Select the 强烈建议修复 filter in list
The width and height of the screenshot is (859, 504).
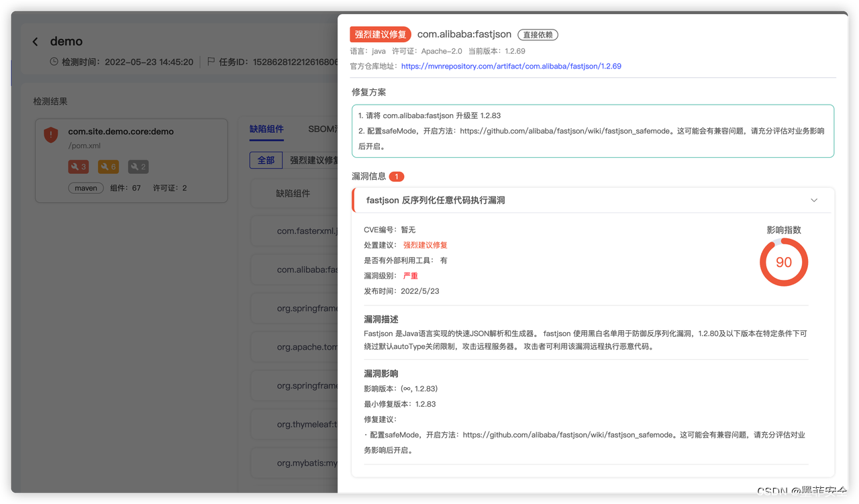coord(313,160)
